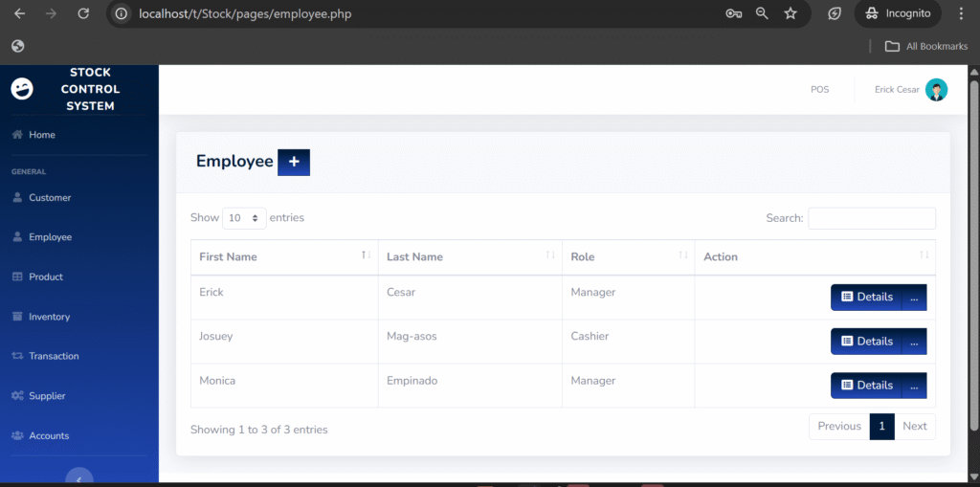This screenshot has height=487, width=980.
Task: Open the password key icon
Action: pos(733,13)
